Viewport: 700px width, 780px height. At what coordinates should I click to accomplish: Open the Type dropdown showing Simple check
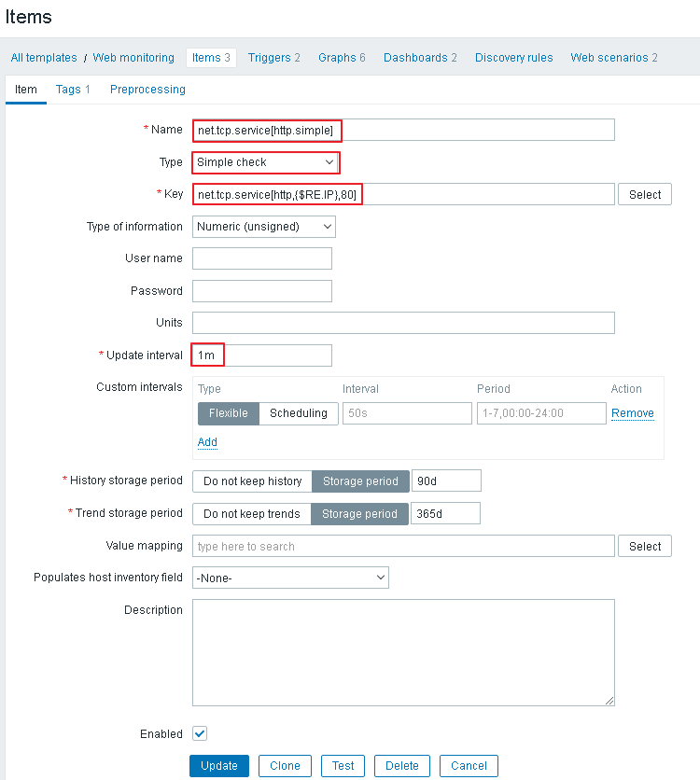[266, 162]
